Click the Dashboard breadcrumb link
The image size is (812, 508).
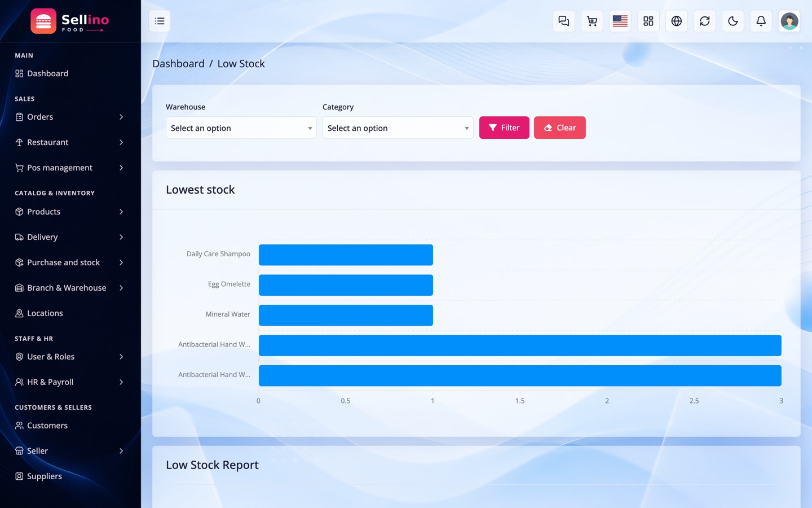click(x=178, y=64)
